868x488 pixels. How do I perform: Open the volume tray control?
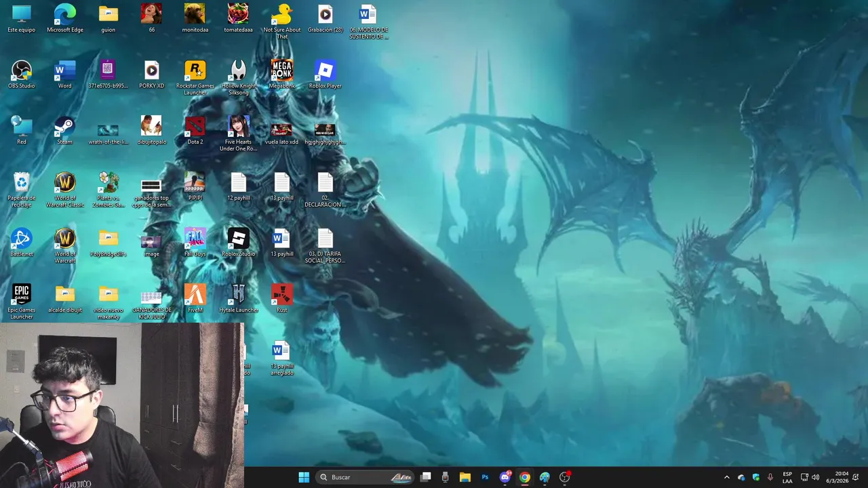[815, 477]
